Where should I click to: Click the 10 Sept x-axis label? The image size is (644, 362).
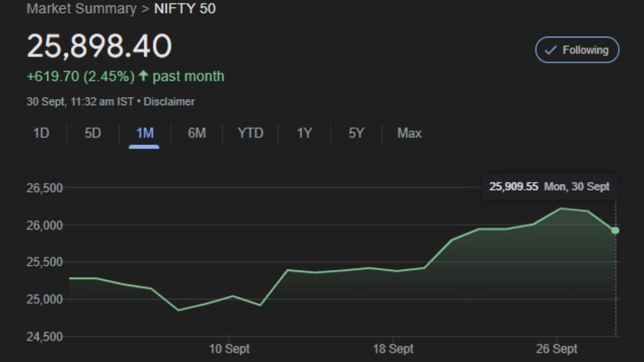point(229,349)
